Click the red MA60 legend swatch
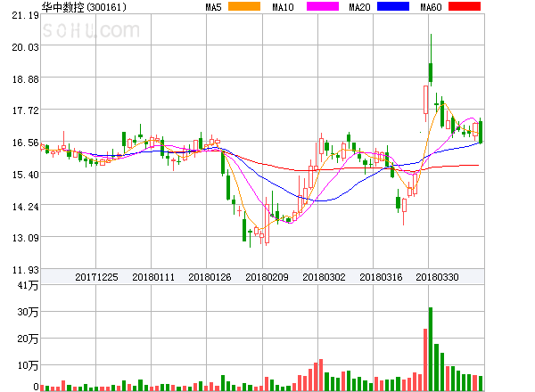Viewport: 535px width, 392px height. point(465,6)
